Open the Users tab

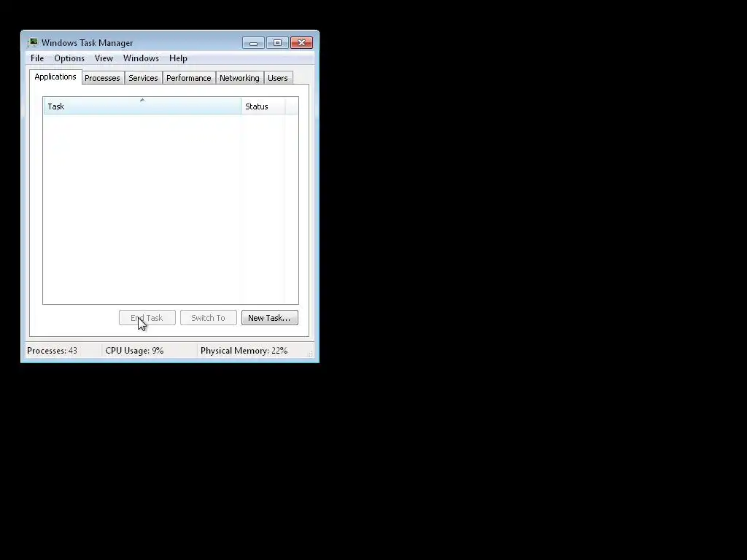pos(278,78)
